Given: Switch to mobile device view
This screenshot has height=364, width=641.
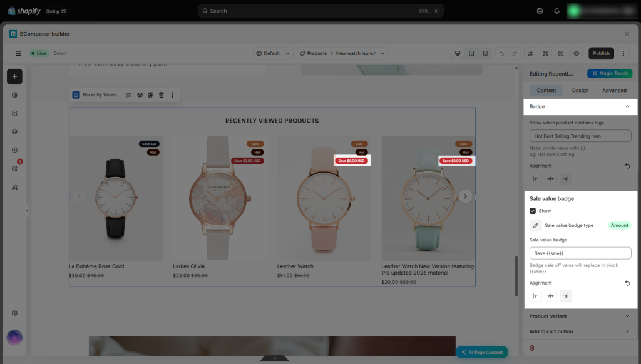Looking at the screenshot, I should pos(485,53).
